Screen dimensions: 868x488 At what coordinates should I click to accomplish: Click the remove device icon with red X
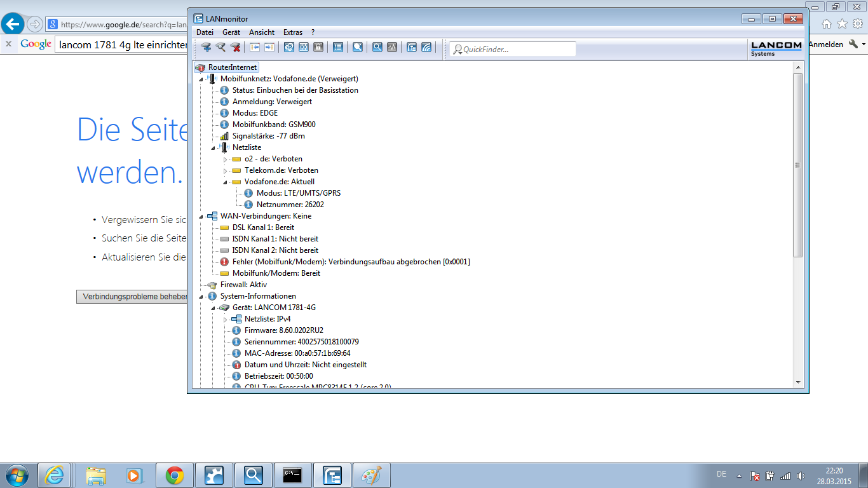[235, 47]
